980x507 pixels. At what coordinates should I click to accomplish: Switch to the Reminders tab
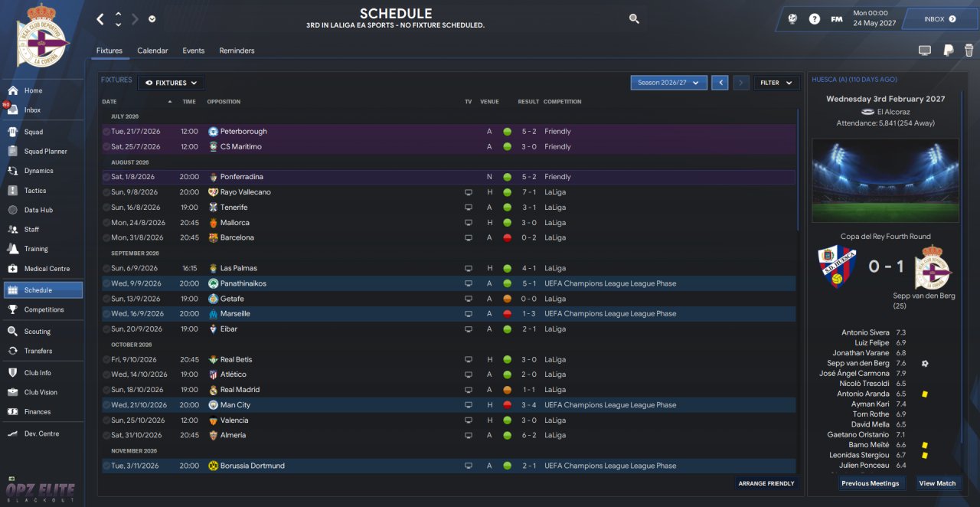pyautogui.click(x=237, y=51)
